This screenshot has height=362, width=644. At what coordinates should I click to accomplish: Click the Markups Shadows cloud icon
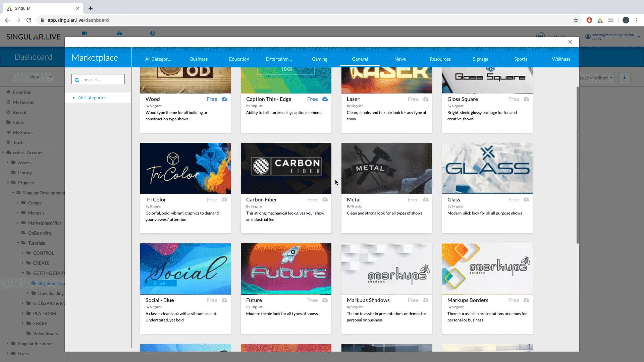(x=426, y=300)
